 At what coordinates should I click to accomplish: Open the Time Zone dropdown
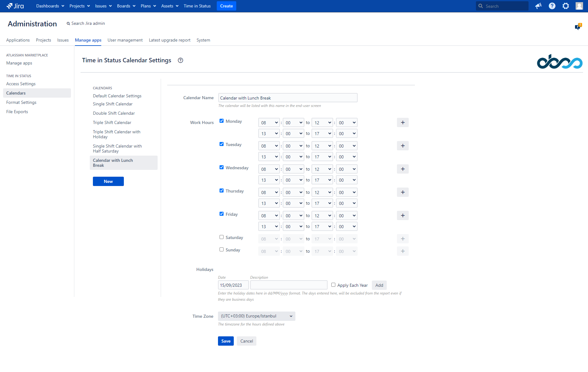[x=256, y=316]
